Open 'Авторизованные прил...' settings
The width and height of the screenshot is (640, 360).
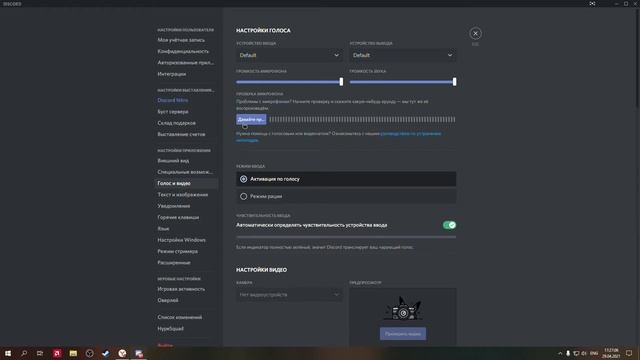(185, 63)
